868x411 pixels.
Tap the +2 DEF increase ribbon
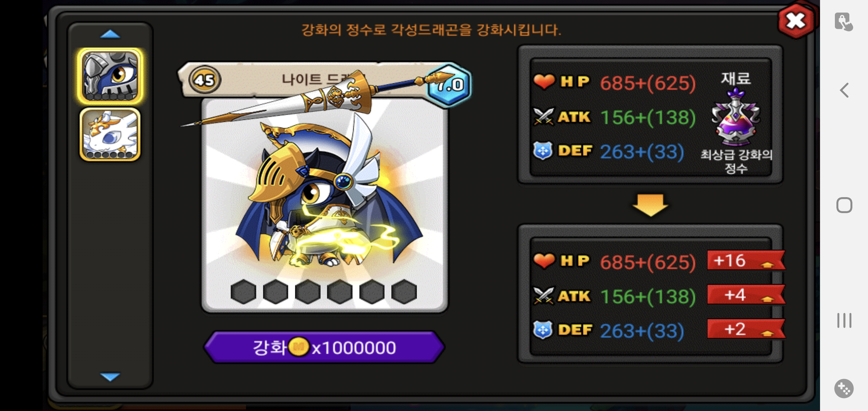tap(746, 329)
